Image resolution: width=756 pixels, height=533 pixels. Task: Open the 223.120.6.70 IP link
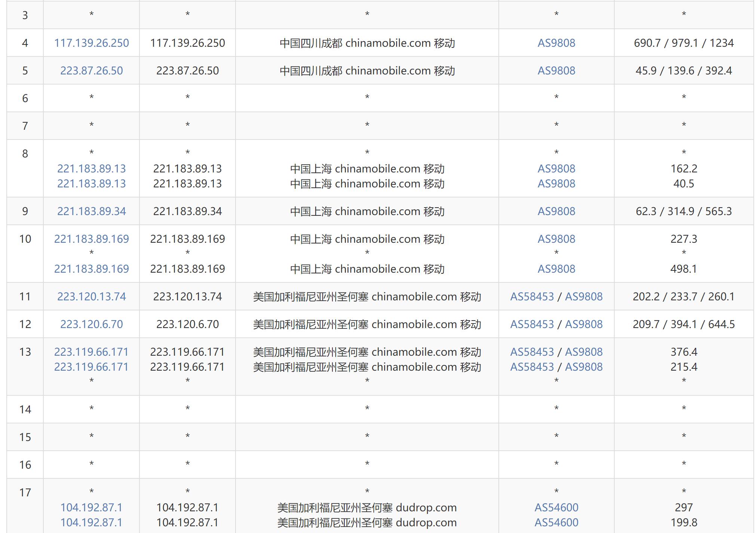point(92,324)
